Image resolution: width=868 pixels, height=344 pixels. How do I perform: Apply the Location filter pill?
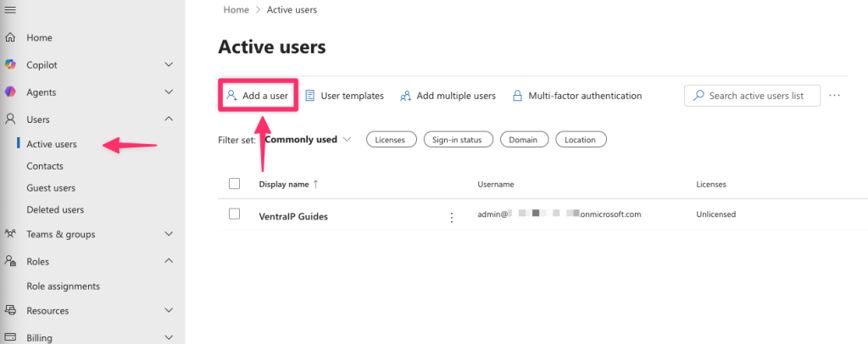580,140
